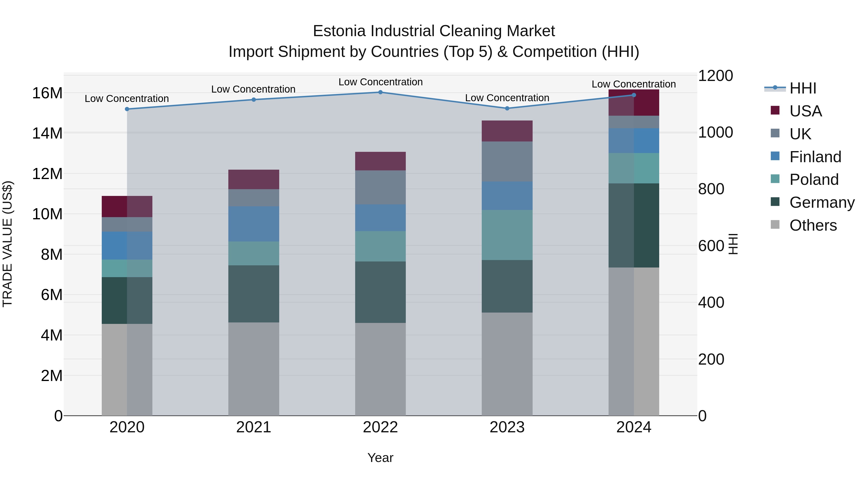Viewport: 868px width, 488px height.
Task: Click the 2023 Poland bar segment
Action: pyautogui.click(x=507, y=235)
